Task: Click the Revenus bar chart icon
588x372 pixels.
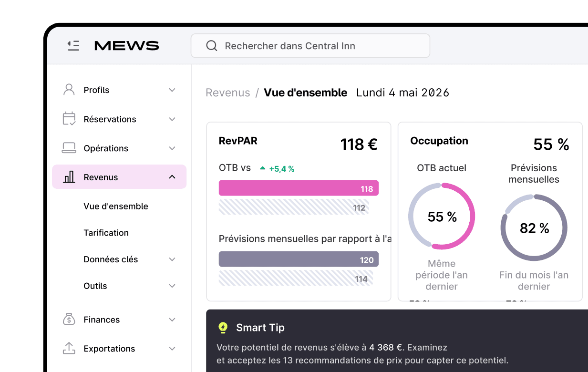Action: (x=69, y=177)
